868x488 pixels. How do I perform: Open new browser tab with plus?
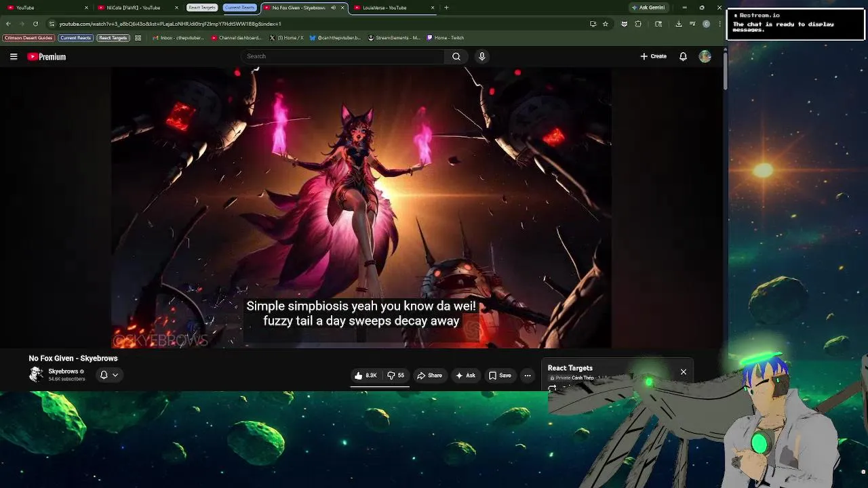pos(446,7)
